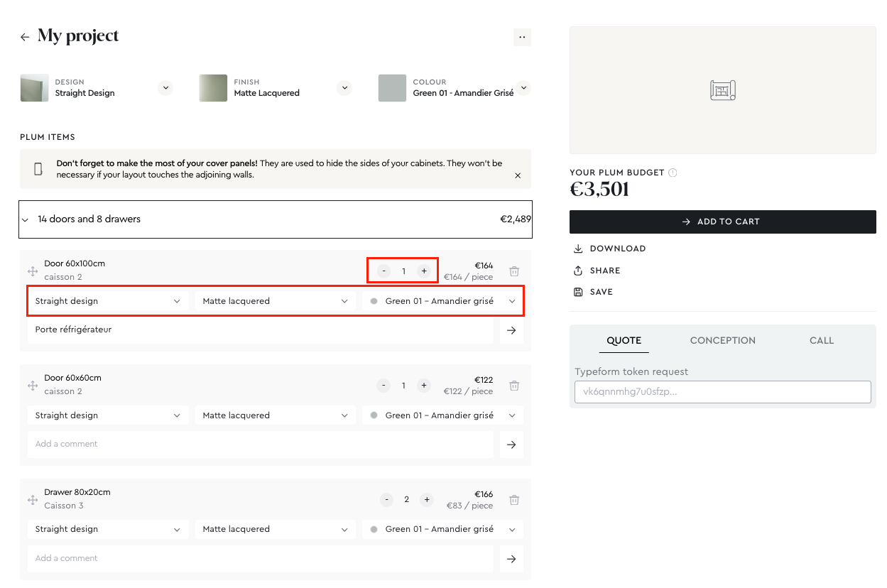Increase Door 60x60cm quantity with plus

click(424, 386)
